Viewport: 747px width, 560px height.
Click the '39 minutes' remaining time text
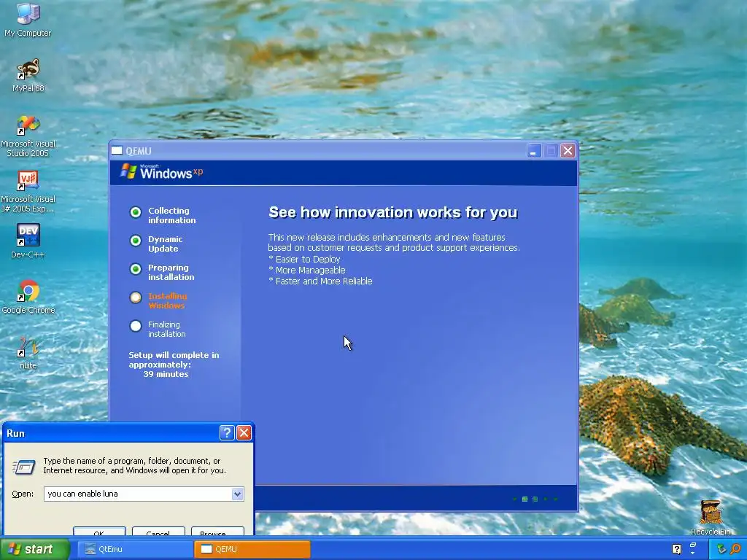click(166, 374)
